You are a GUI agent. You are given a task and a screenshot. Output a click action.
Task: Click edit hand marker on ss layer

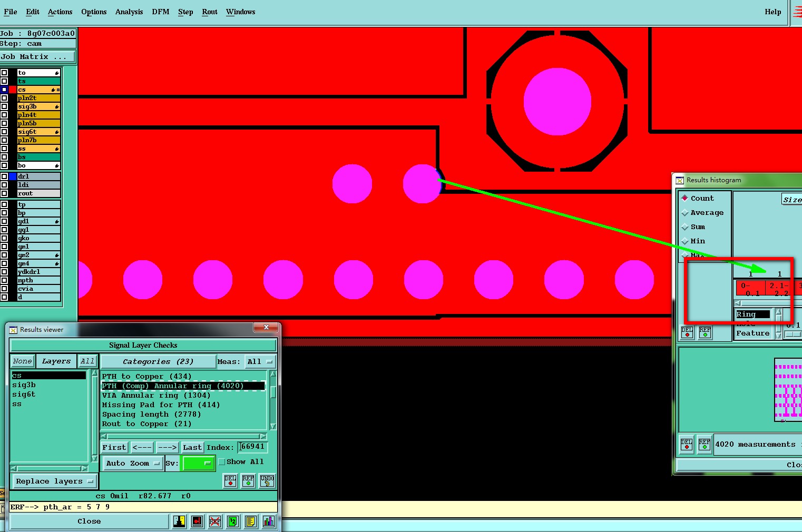[x=57, y=149]
